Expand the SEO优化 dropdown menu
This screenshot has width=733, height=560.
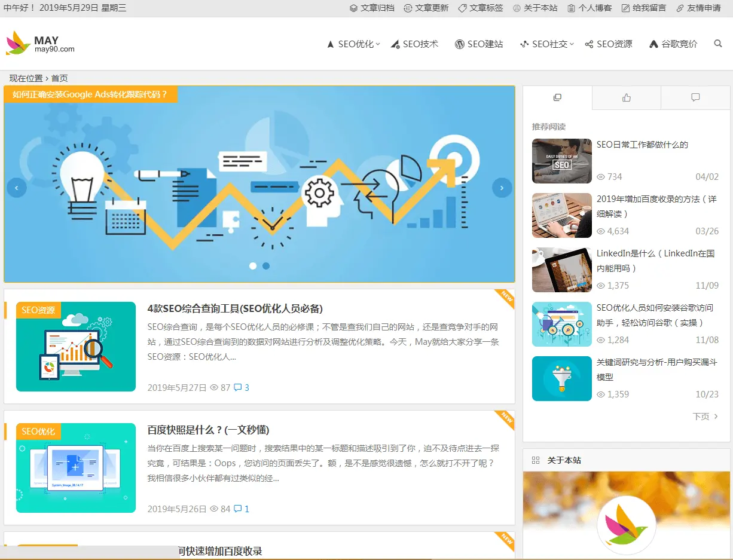coord(353,44)
